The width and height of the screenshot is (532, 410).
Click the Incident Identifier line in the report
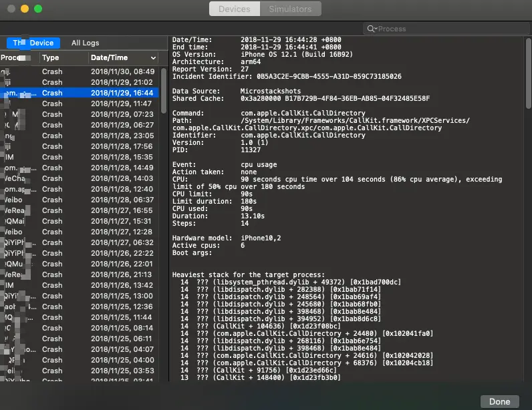click(287, 76)
